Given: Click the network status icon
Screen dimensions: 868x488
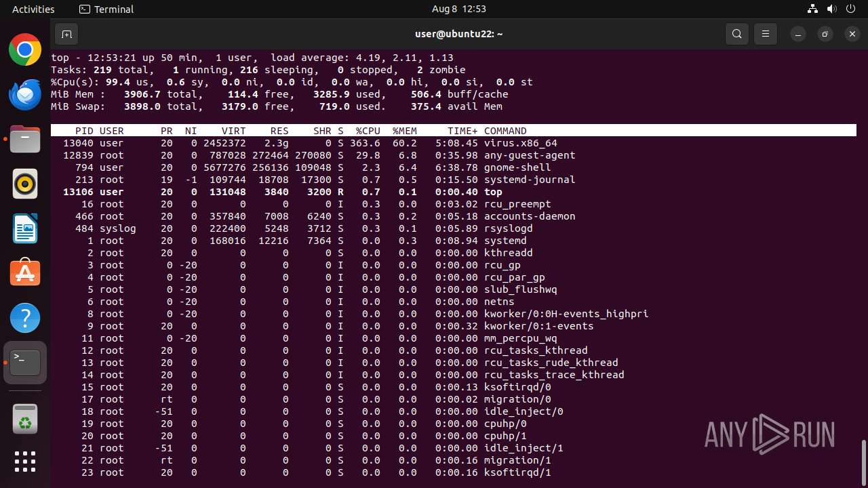Looking at the screenshot, I should 812,9.
